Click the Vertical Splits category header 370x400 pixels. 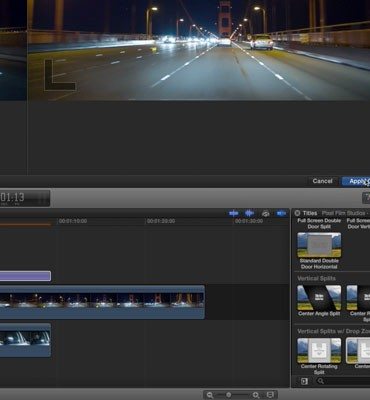[x=316, y=278]
